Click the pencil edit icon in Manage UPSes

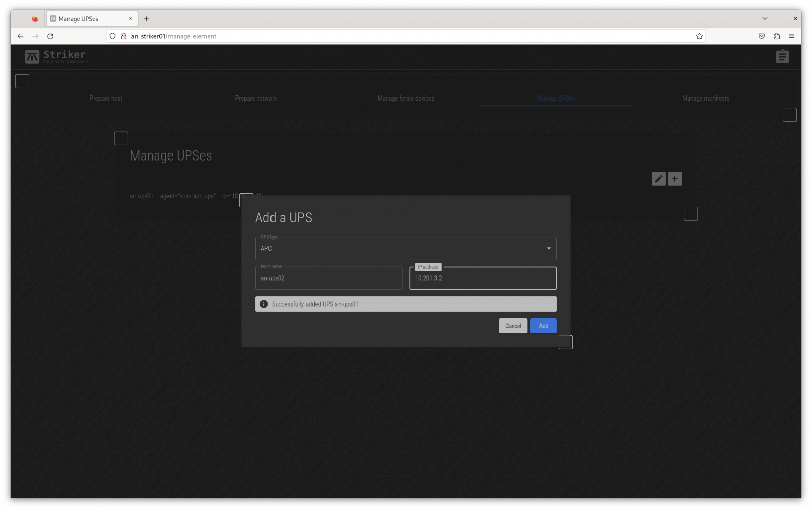658,179
